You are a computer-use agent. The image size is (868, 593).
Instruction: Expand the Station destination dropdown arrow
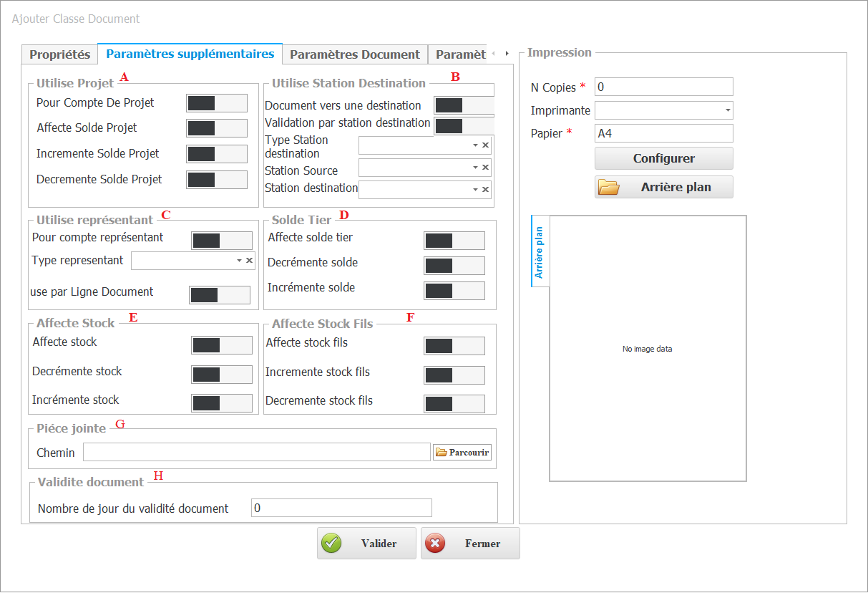pos(475,190)
